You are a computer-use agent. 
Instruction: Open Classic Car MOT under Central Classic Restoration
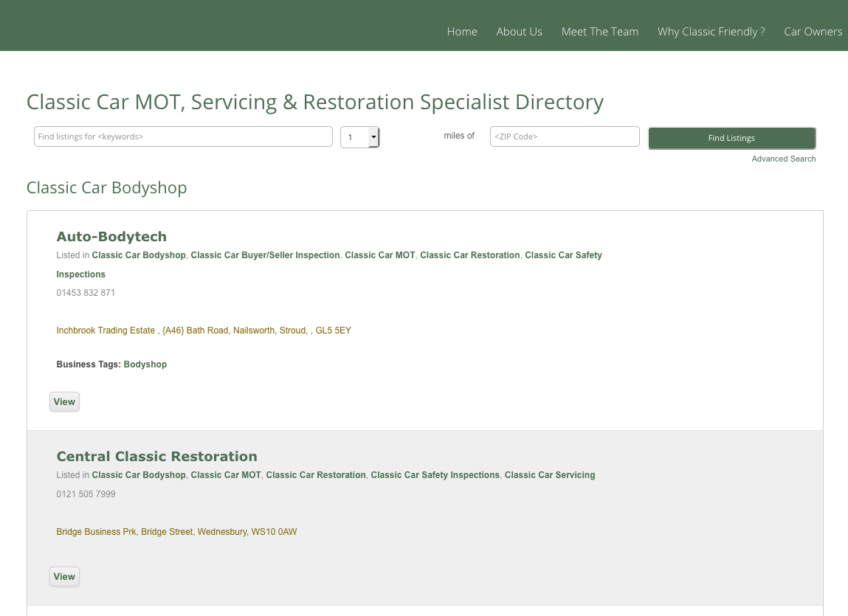tap(226, 475)
